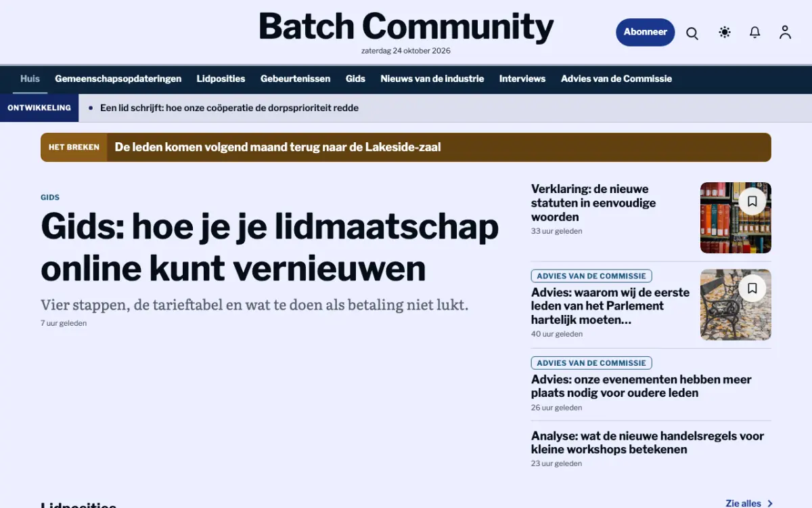Open Gebeurtenissen nav item
This screenshot has height=508, width=812.
[296, 79]
